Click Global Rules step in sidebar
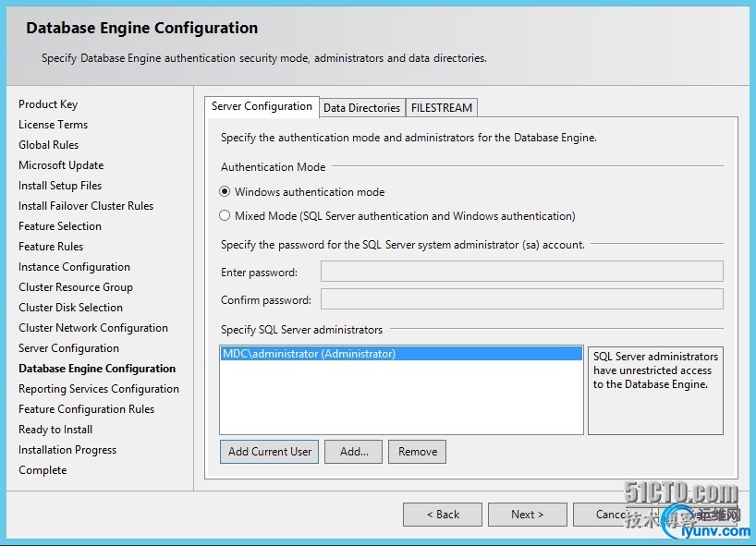The image size is (756, 546). [48, 144]
